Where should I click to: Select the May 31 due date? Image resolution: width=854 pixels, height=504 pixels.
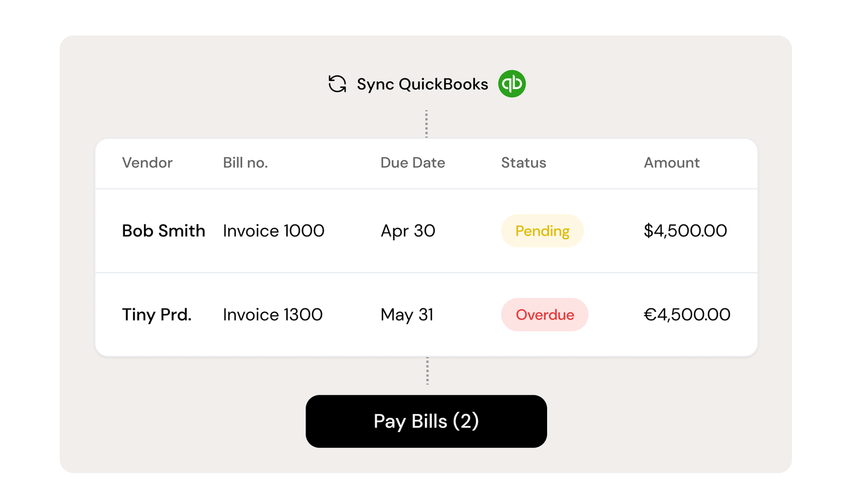pyautogui.click(x=407, y=315)
